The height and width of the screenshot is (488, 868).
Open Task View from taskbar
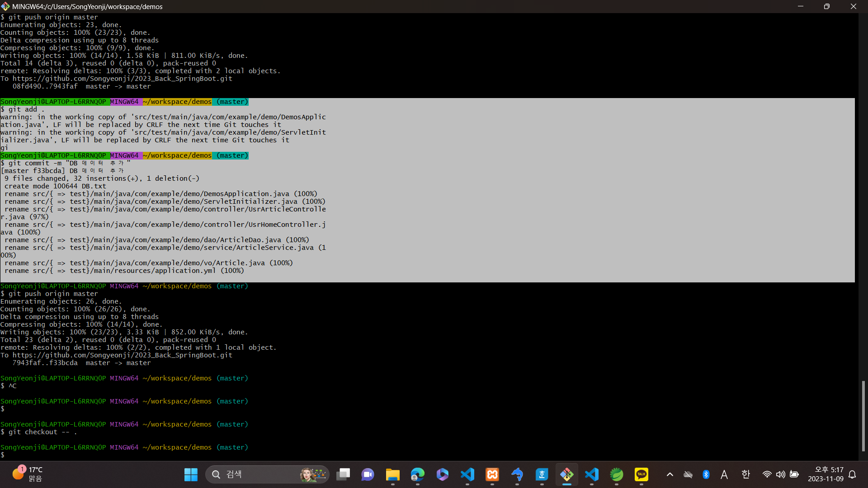coord(343,474)
